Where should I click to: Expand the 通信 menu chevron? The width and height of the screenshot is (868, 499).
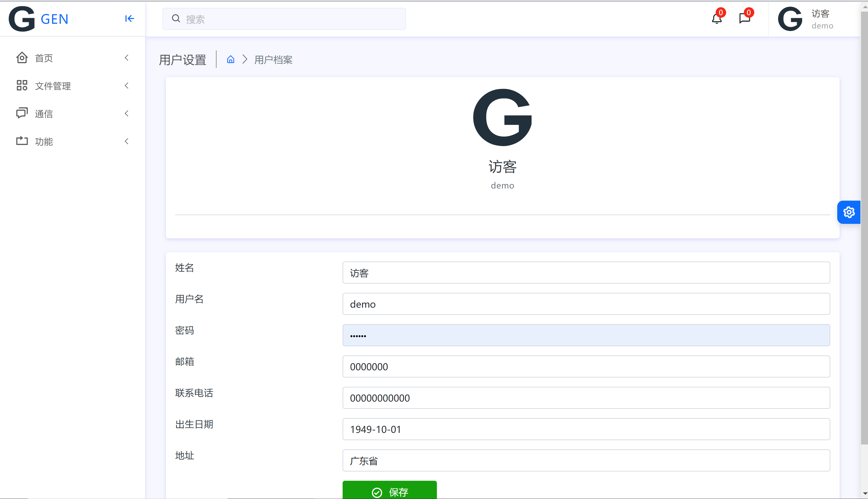pyautogui.click(x=127, y=113)
